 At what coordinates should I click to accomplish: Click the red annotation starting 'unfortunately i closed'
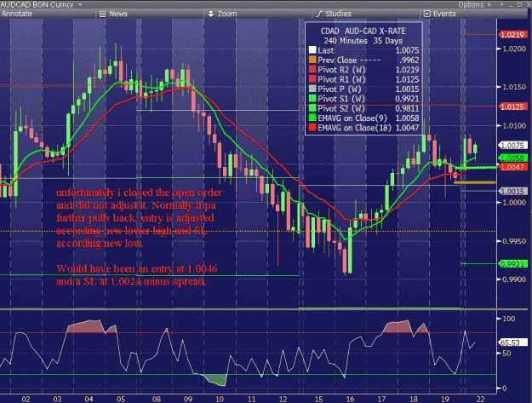139,218
